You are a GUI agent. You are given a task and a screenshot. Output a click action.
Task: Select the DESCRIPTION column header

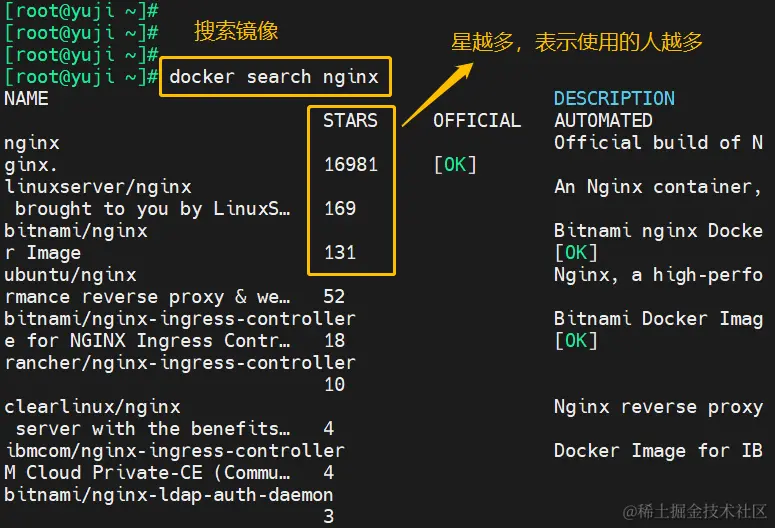click(614, 99)
